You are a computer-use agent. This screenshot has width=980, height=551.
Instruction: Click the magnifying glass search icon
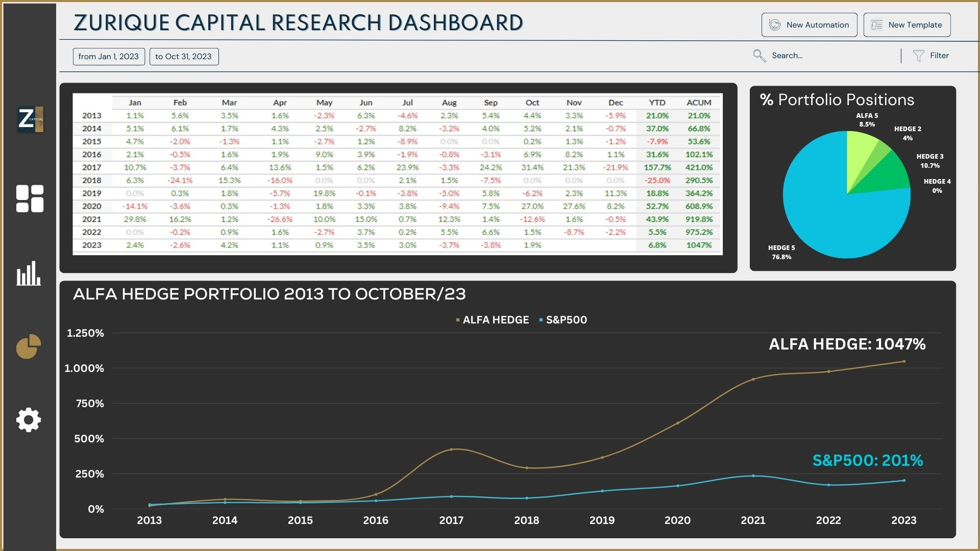click(x=759, y=56)
